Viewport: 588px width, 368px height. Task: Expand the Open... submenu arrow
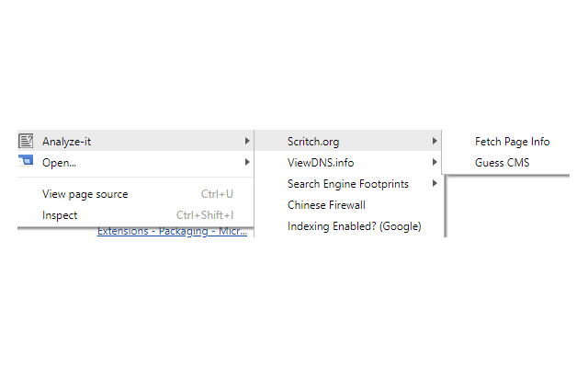[x=247, y=162]
